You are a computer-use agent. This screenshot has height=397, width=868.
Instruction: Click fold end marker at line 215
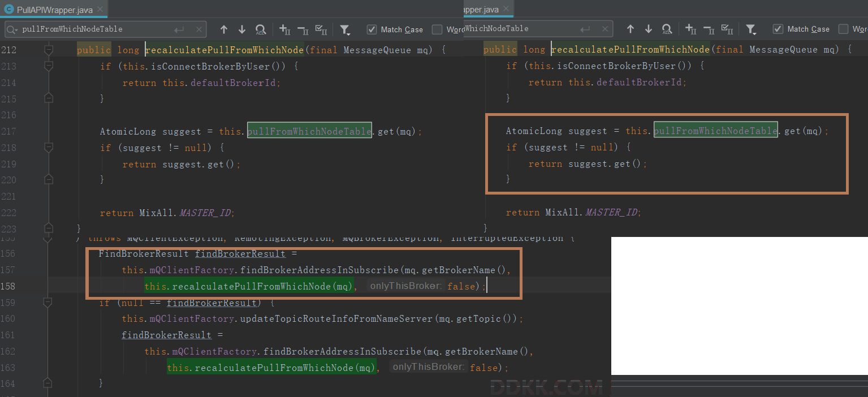coord(49,98)
